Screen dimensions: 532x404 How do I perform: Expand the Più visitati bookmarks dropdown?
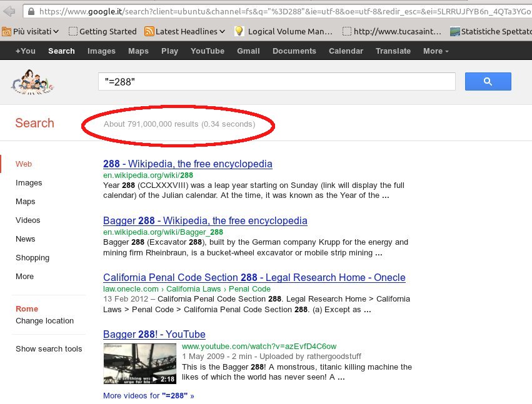pyautogui.click(x=31, y=31)
